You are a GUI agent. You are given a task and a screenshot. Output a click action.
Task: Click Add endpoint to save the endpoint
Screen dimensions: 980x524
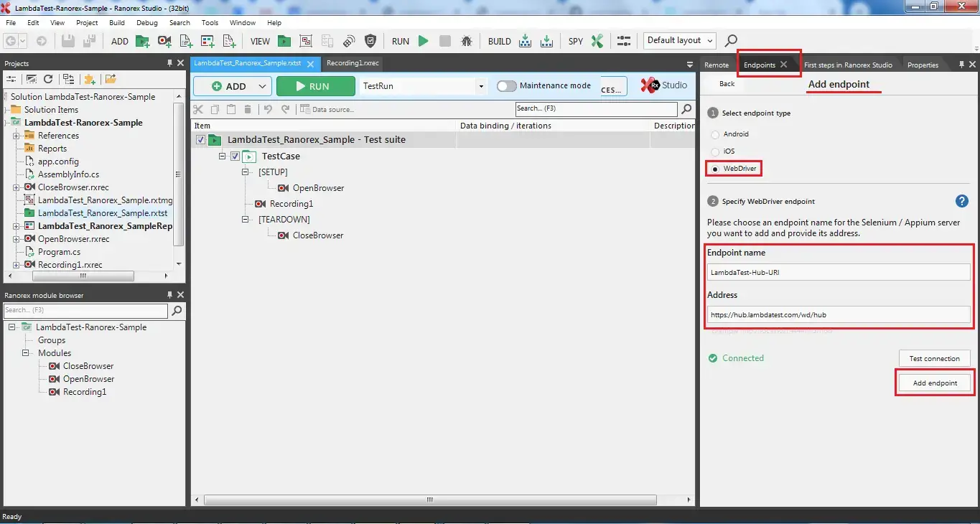934,383
